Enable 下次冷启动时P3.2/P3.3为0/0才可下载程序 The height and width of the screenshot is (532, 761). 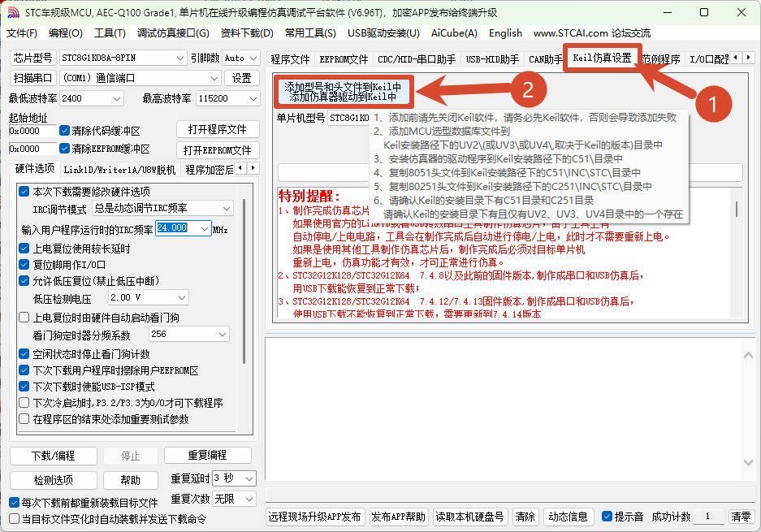(24, 402)
